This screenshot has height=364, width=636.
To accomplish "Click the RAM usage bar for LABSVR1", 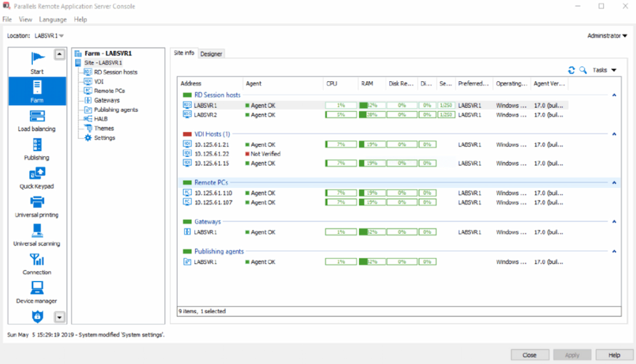I will pyautogui.click(x=371, y=105).
